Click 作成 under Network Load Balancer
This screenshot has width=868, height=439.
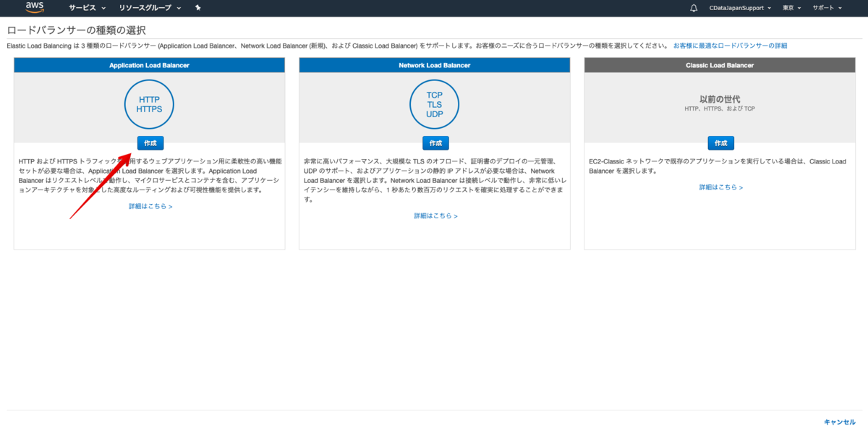(x=435, y=143)
